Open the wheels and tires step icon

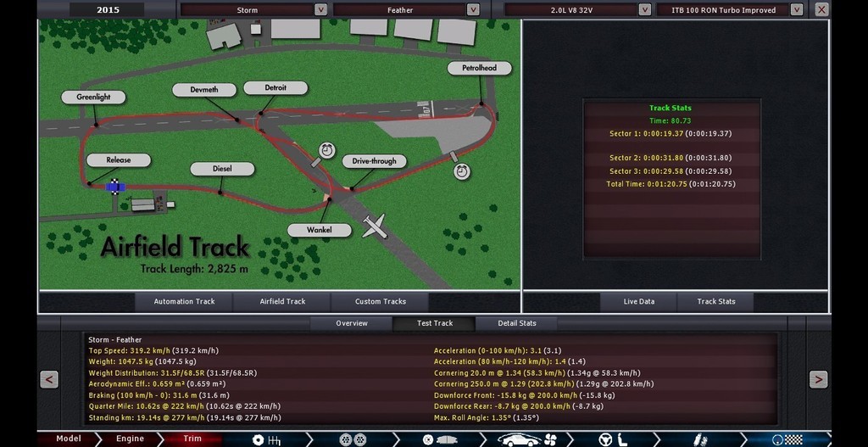pos(346,439)
